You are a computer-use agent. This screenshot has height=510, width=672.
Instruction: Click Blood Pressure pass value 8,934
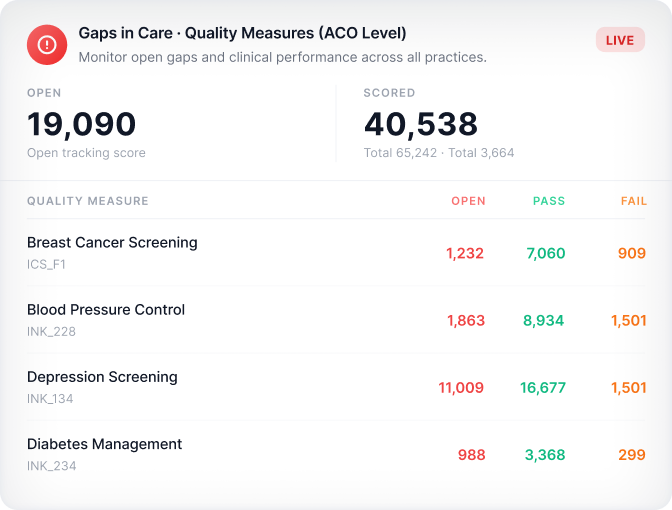coord(543,321)
